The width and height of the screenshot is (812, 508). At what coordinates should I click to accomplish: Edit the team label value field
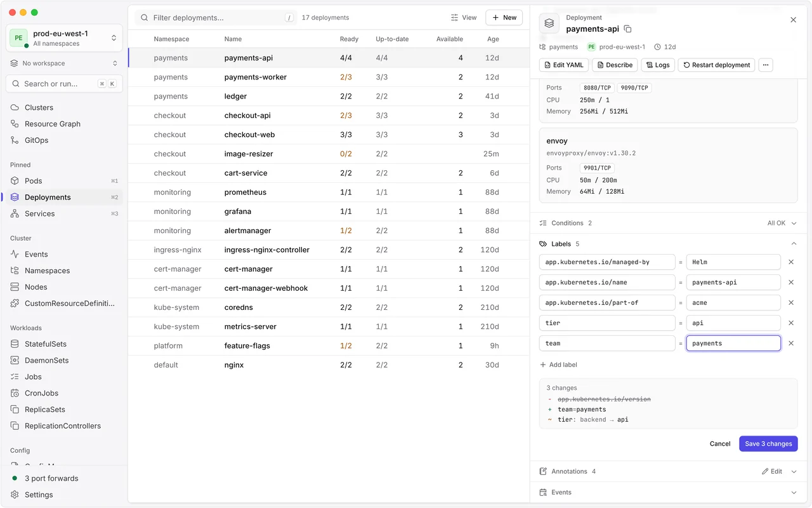(x=733, y=344)
